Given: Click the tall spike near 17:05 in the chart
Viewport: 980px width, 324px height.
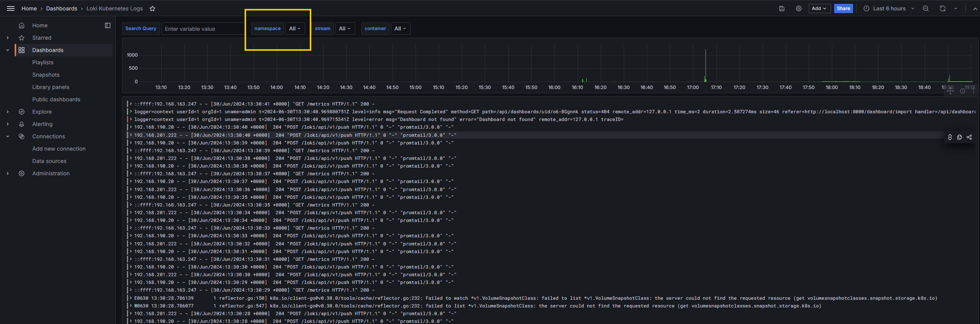Looking at the screenshot, I should pyautogui.click(x=705, y=65).
